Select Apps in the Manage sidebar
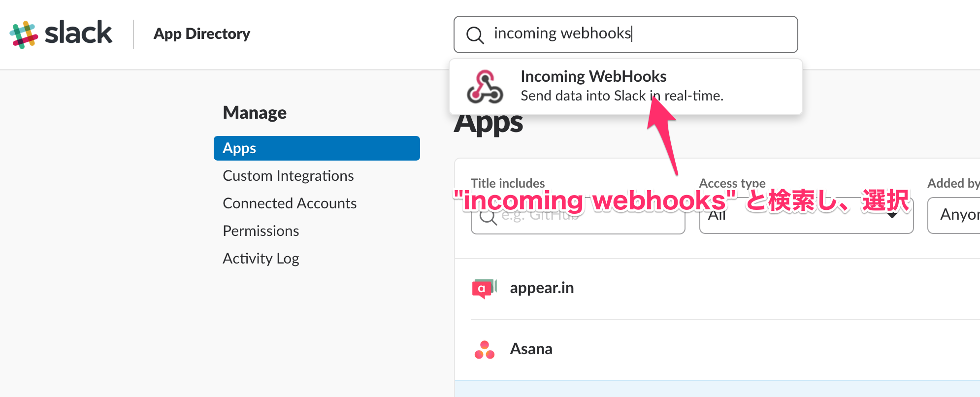 pos(317,148)
